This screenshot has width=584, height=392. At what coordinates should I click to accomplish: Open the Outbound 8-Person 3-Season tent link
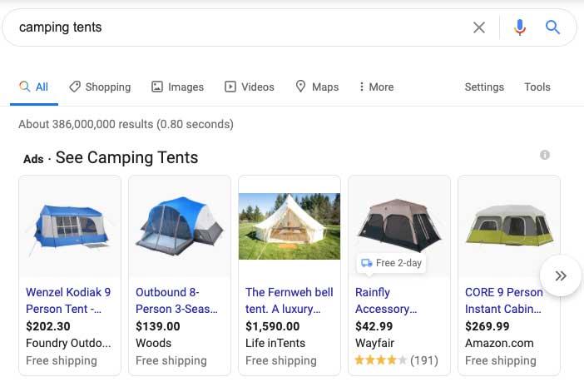[x=178, y=300]
